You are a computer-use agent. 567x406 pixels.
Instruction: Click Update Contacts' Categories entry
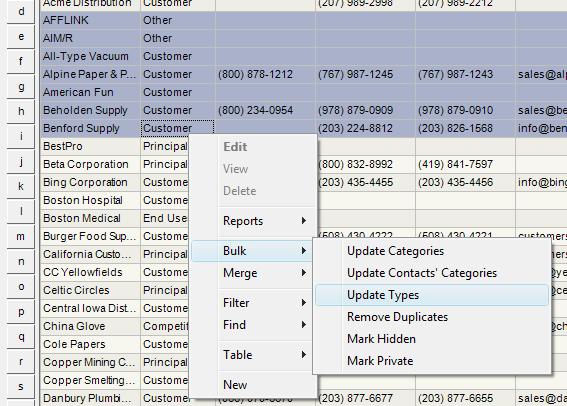[432, 273]
